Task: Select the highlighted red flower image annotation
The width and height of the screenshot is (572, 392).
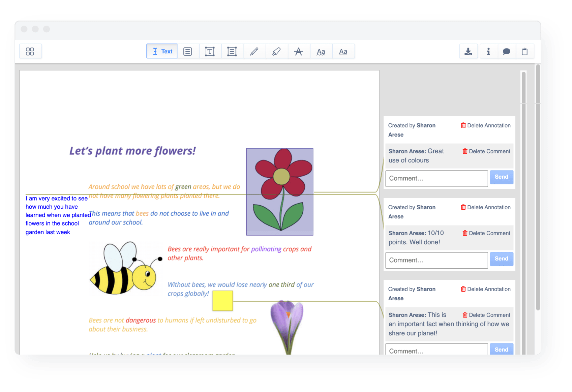Action: tap(280, 192)
